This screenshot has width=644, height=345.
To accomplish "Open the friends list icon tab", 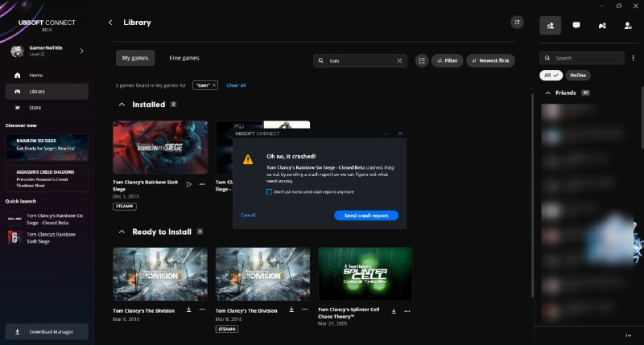I will [x=551, y=25].
